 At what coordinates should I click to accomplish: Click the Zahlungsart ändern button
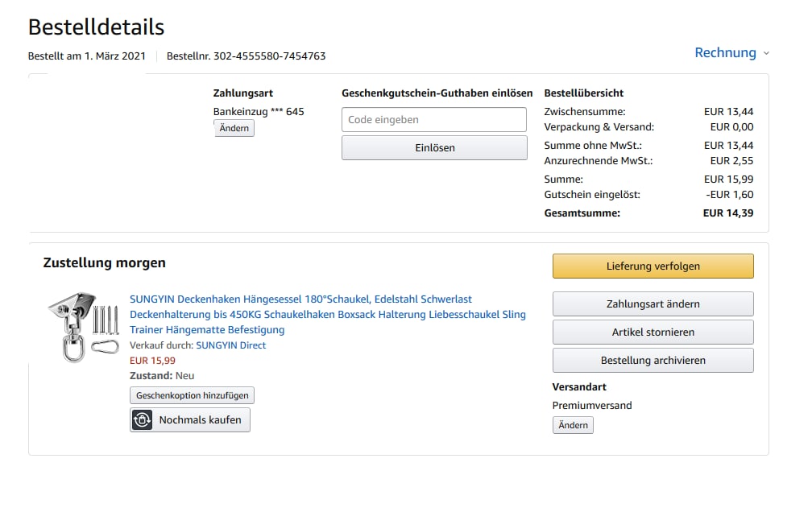click(652, 304)
